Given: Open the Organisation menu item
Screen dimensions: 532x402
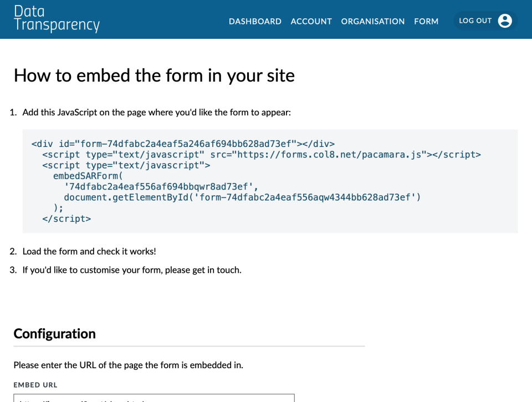Looking at the screenshot, I should pyautogui.click(x=373, y=22).
